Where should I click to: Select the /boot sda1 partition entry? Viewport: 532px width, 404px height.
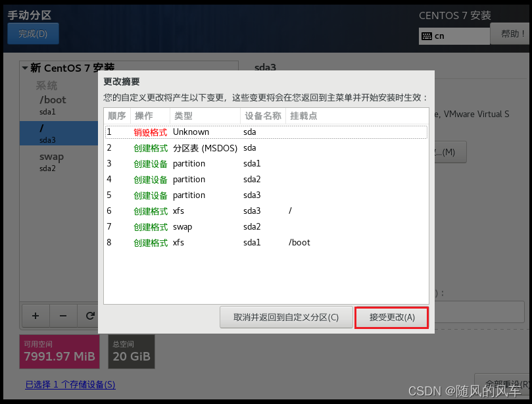(59, 105)
